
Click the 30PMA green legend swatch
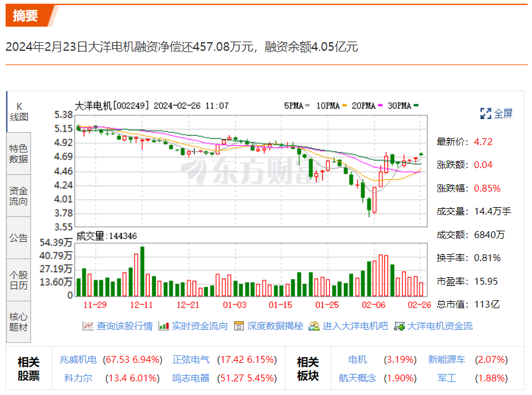417,106
